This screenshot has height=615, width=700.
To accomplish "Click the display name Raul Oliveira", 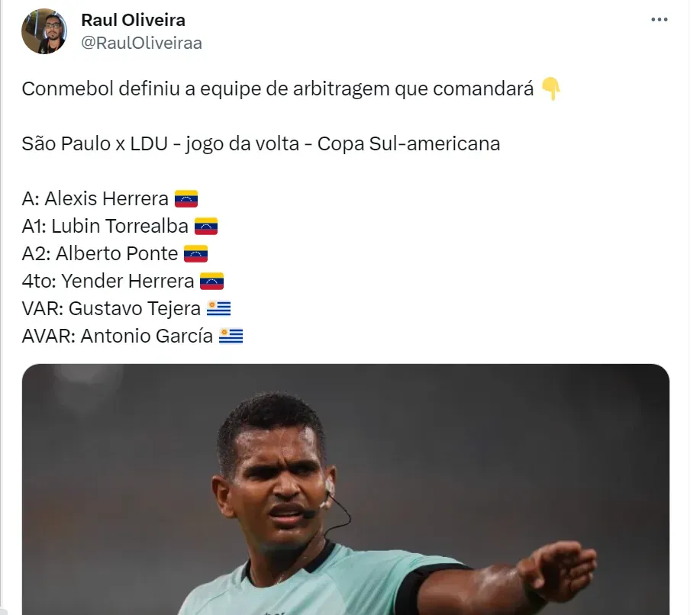I will tap(144, 20).
